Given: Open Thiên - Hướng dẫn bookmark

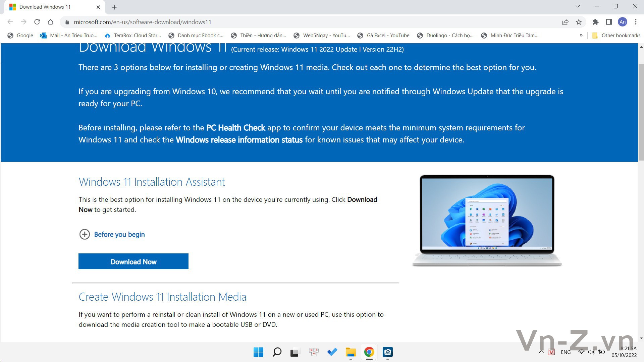Looking at the screenshot, I should (259, 36).
